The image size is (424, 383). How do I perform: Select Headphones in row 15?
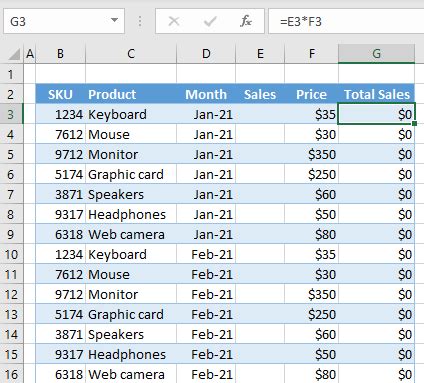click(x=131, y=354)
